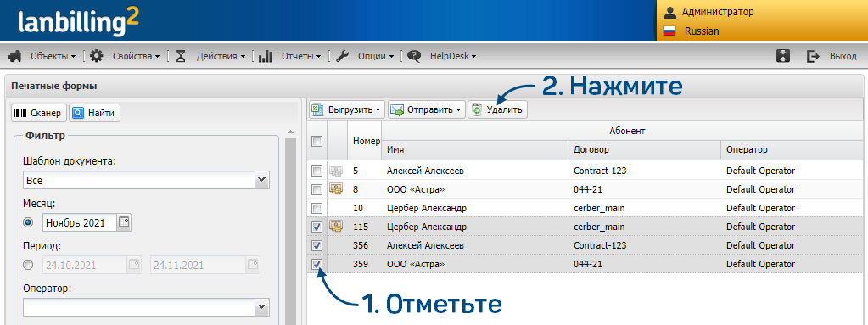868x325 pixels.
Task: Click the gear icon next to Свойства
Action: [x=97, y=56]
